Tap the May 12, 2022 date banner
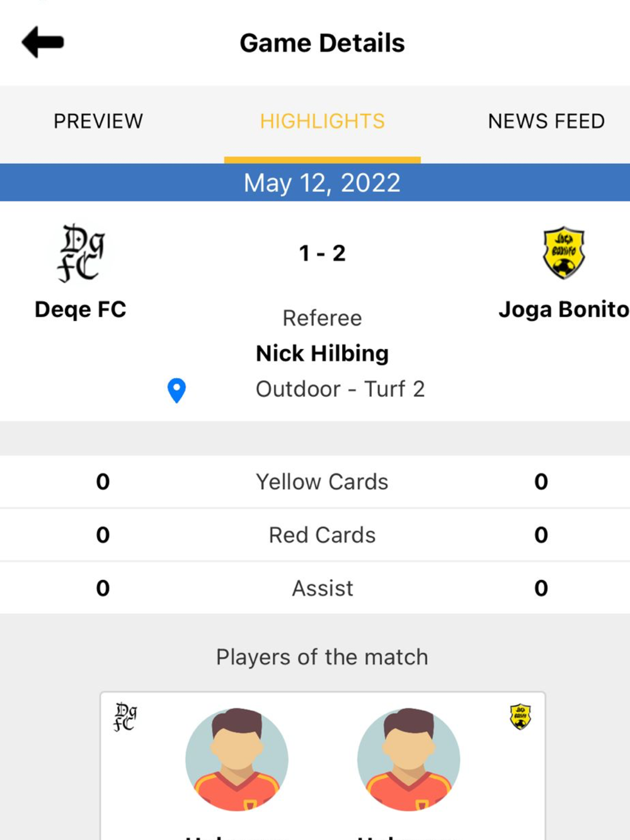 [315, 183]
